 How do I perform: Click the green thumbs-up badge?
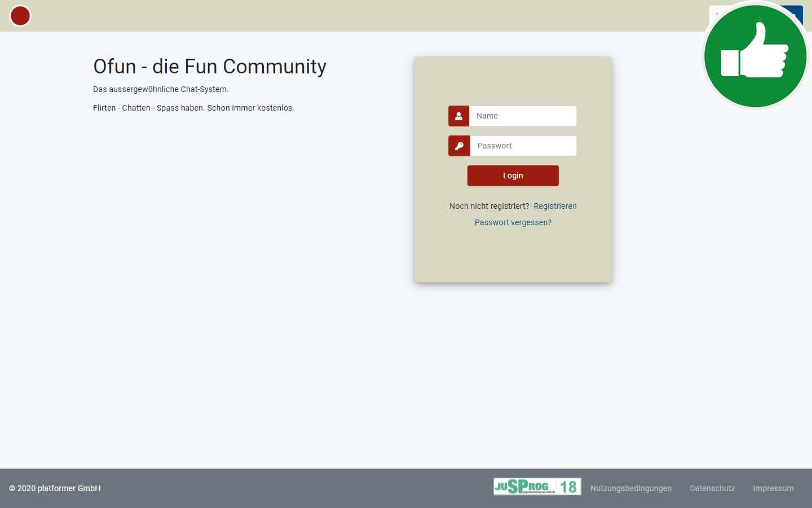[x=755, y=56]
